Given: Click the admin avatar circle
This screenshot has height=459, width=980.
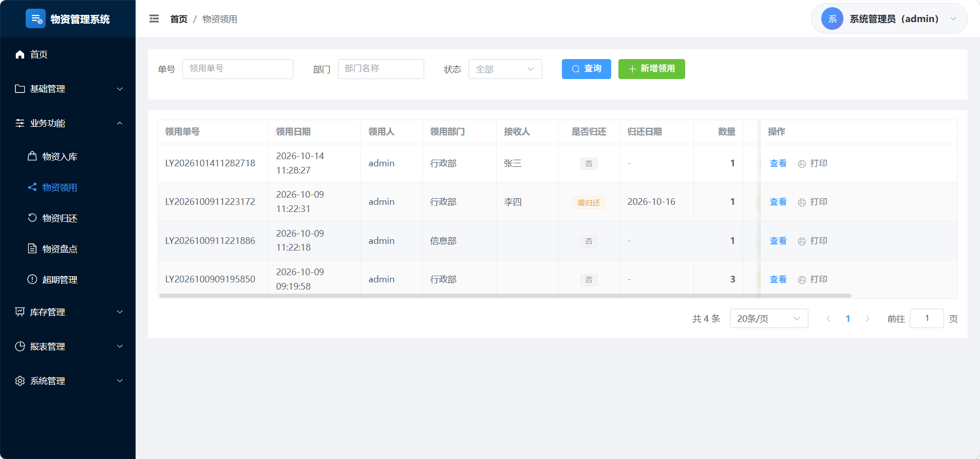Looking at the screenshot, I should (832, 19).
